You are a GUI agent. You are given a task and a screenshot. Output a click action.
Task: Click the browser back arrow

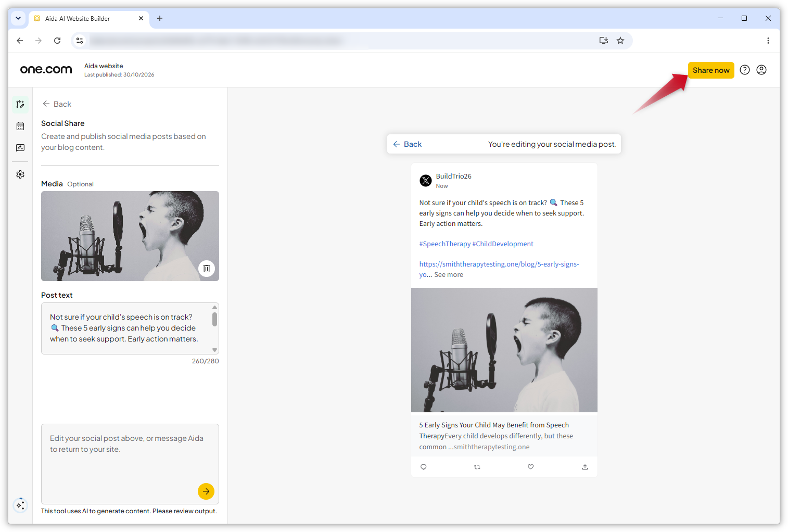(20, 41)
